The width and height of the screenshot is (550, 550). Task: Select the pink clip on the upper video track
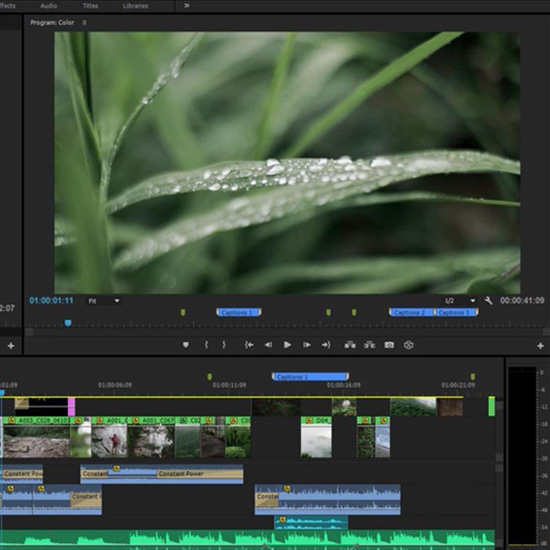pyautogui.click(x=71, y=407)
